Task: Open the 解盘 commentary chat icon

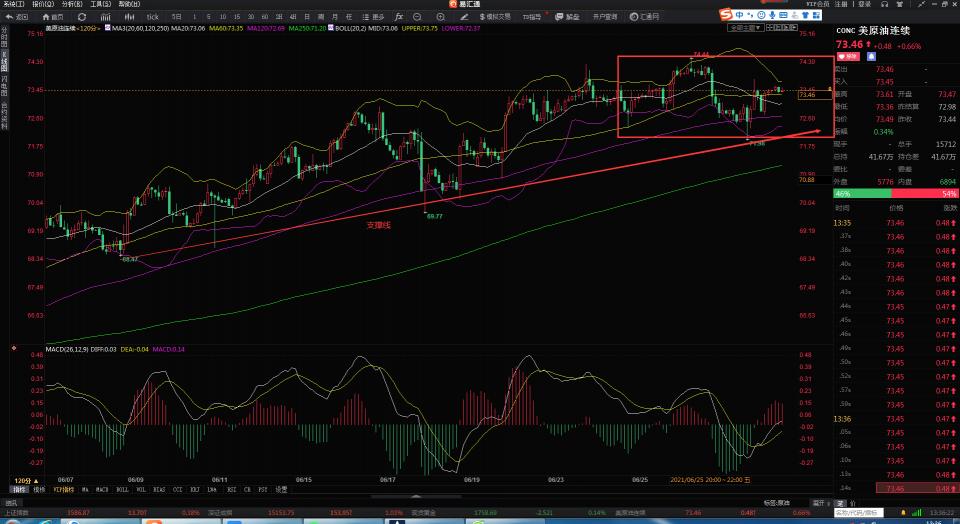Action: coord(567,17)
